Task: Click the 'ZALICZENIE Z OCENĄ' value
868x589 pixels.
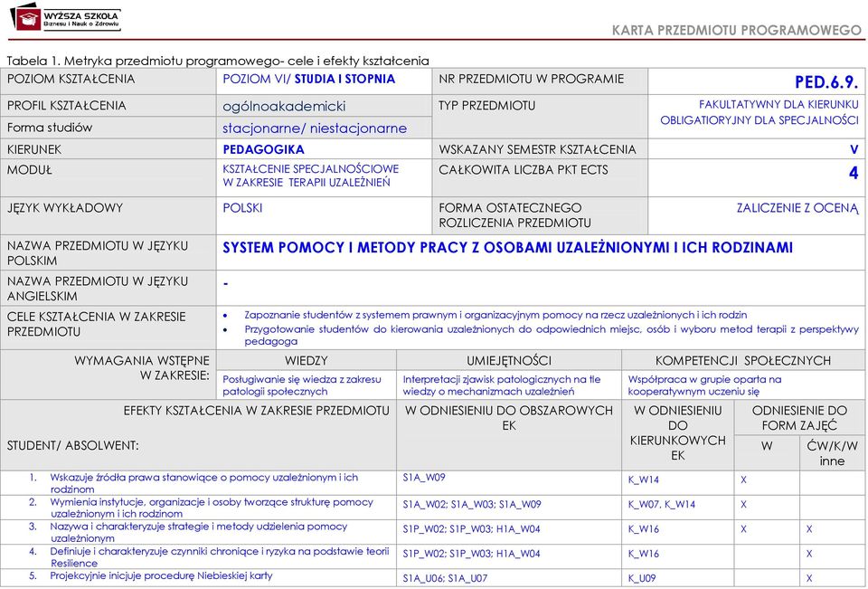Action: (797, 208)
